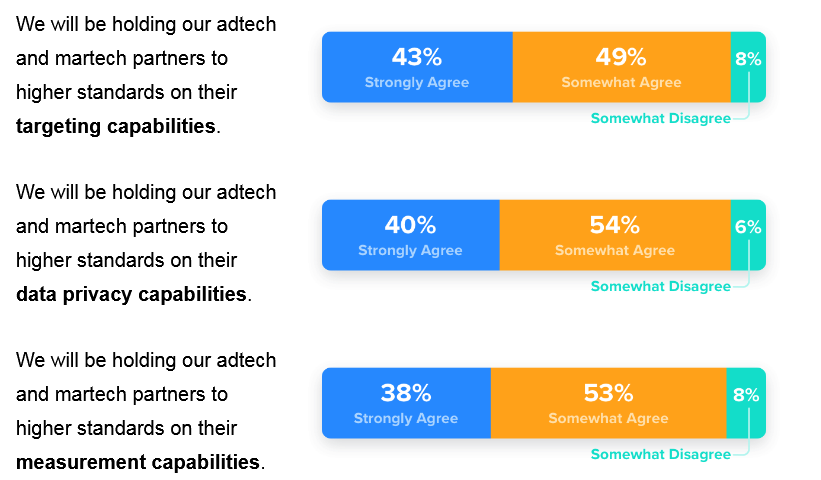This screenshot has height=480, width=821.
Task: Select the orange 54% Somewhat Agree bar segment
Action: (x=615, y=235)
